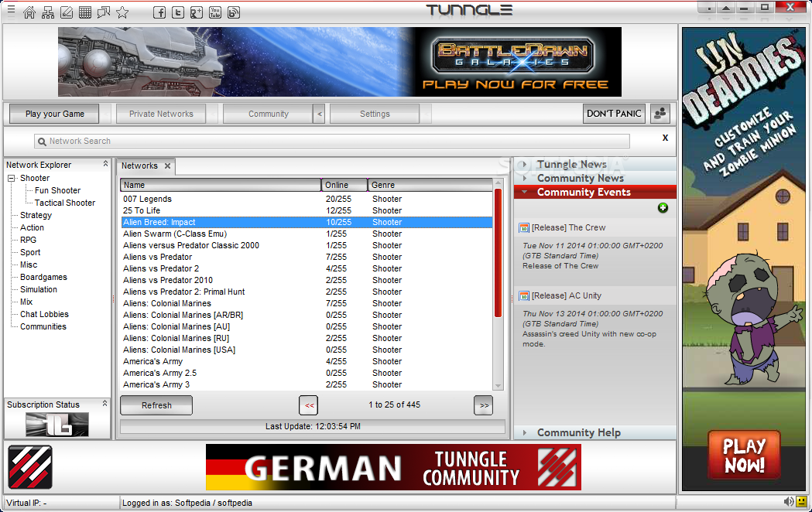Open the Google Plus icon
This screenshot has height=512, width=812.
click(197, 12)
